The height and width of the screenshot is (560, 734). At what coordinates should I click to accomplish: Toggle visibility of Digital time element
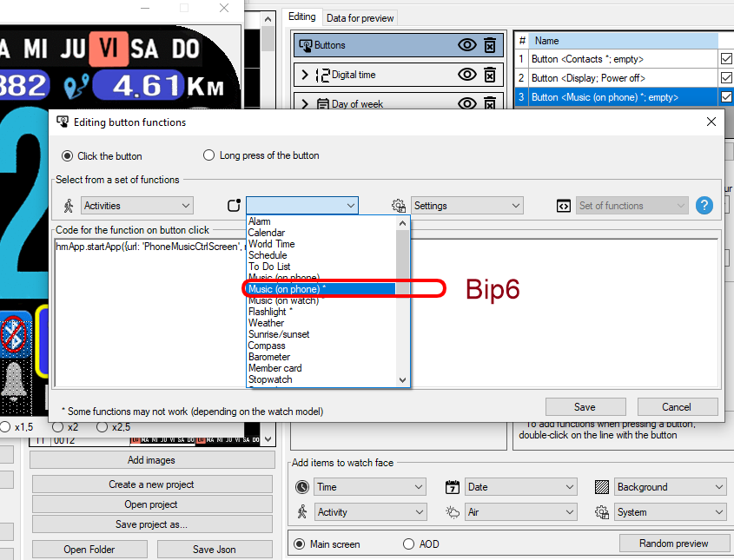[x=466, y=75]
